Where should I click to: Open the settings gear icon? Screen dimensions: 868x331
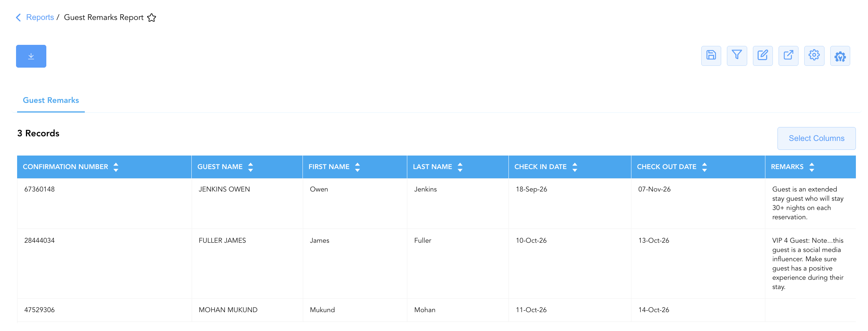[x=814, y=56]
